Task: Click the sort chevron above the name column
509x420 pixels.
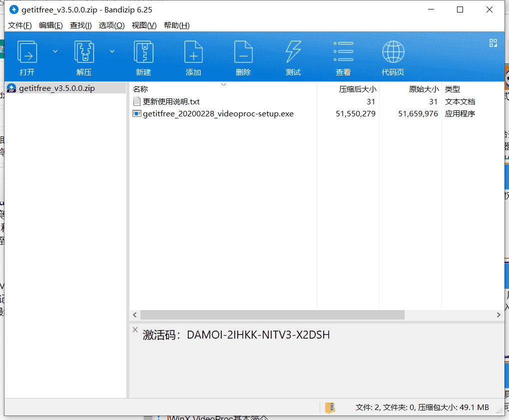Action: (223, 84)
